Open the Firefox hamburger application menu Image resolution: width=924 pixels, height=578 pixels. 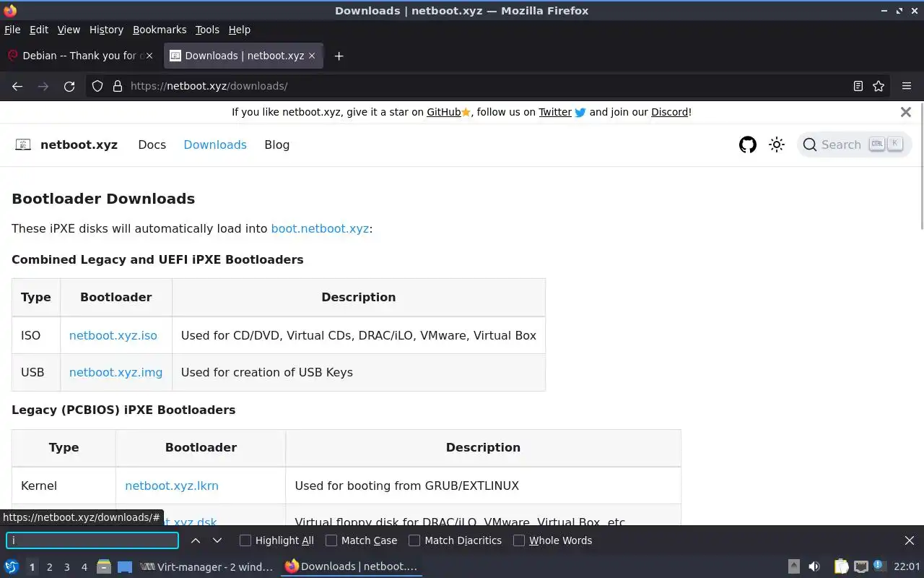(x=907, y=86)
